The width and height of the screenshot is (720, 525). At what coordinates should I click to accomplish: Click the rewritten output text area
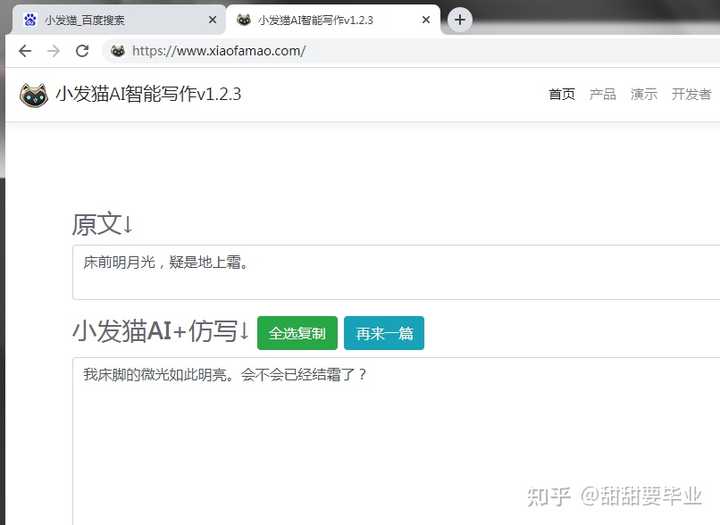point(396,441)
